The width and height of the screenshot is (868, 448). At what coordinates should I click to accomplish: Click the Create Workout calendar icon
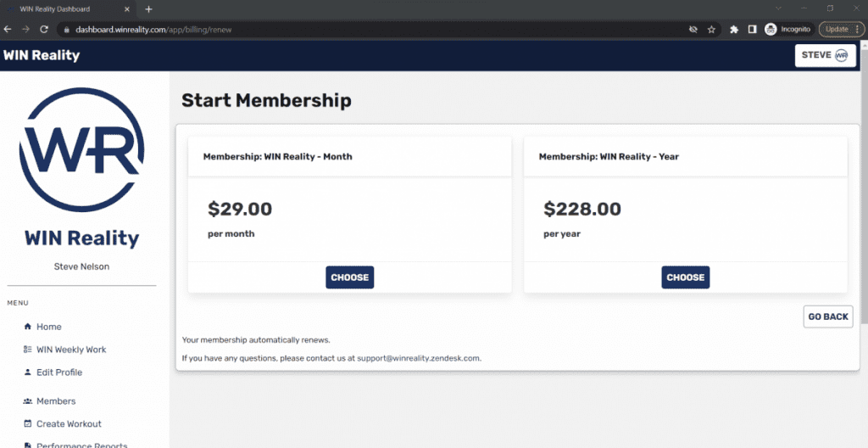click(x=28, y=423)
